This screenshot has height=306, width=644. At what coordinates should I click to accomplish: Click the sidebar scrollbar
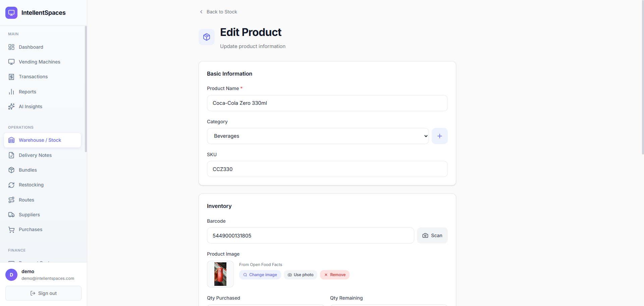(86, 89)
